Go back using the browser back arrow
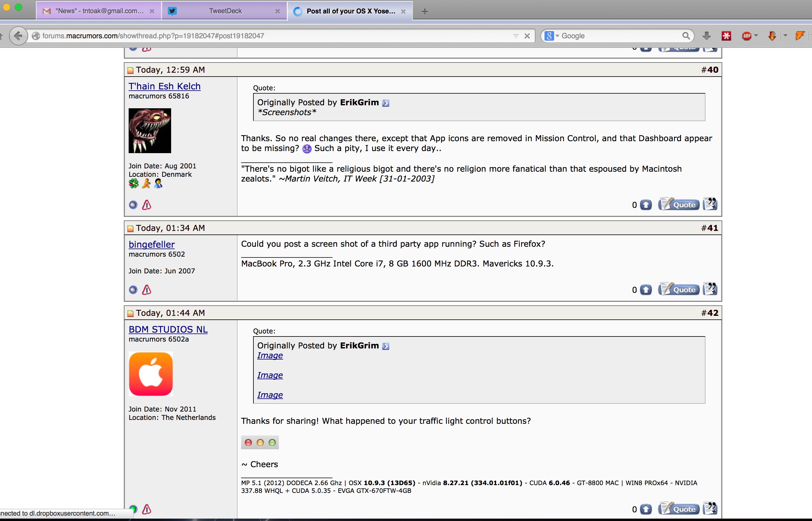The height and width of the screenshot is (521, 812). coord(18,36)
